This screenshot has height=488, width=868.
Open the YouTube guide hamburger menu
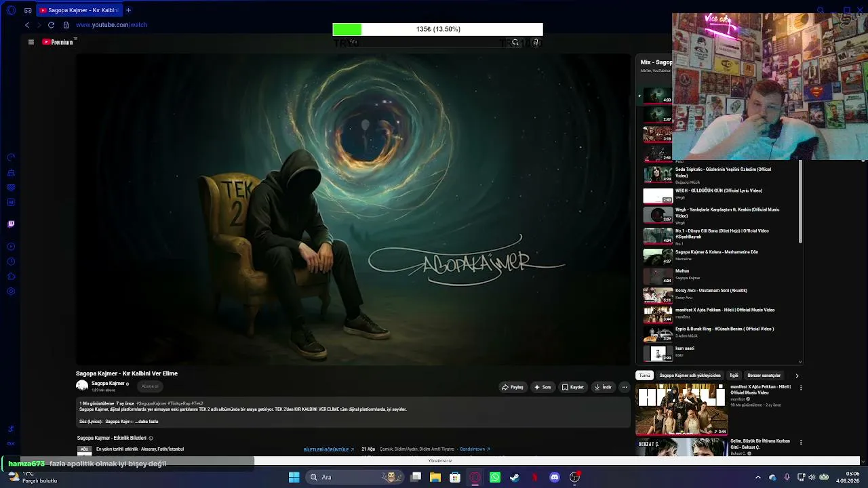click(x=31, y=42)
